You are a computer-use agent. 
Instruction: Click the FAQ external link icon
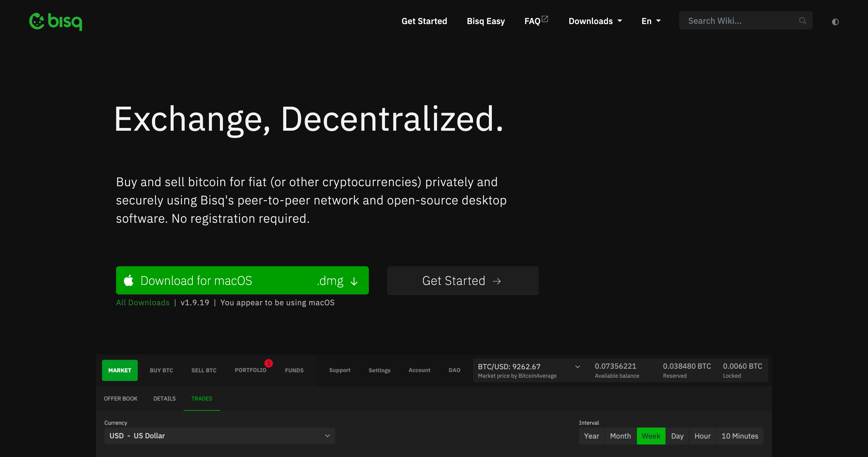tap(545, 19)
